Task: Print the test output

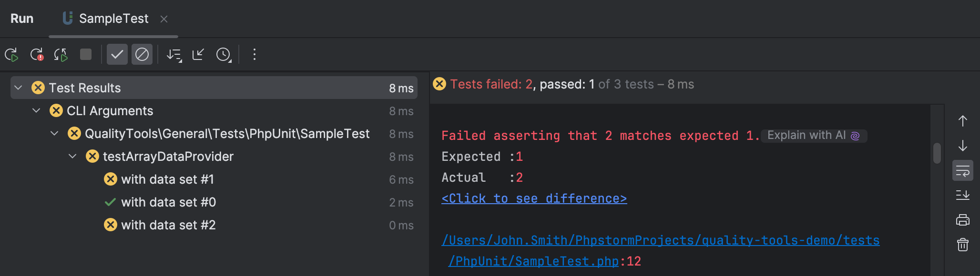Action: 962,220
